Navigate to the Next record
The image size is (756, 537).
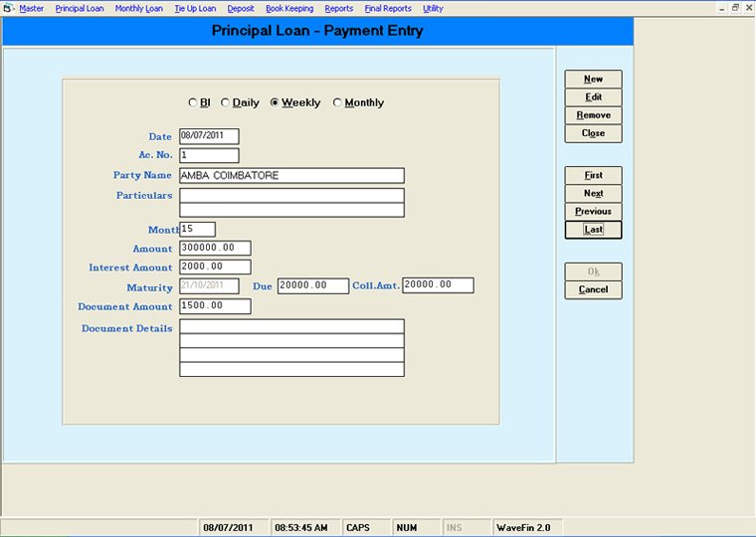click(593, 193)
